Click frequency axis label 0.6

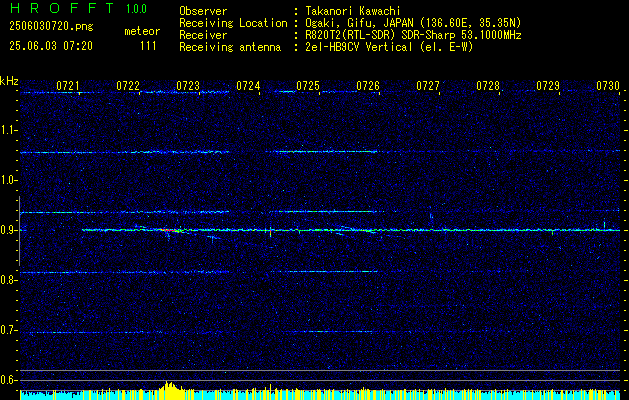pyautogui.click(x=7, y=380)
